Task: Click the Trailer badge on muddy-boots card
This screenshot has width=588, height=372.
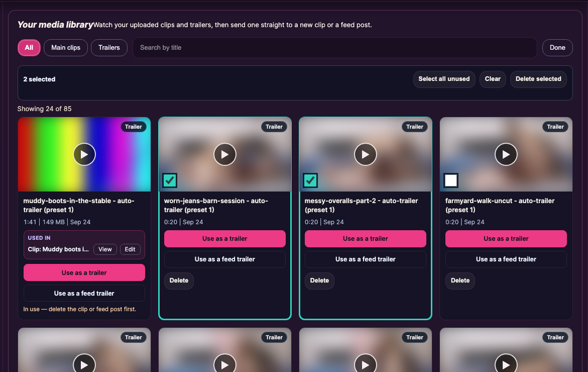Action: (134, 127)
